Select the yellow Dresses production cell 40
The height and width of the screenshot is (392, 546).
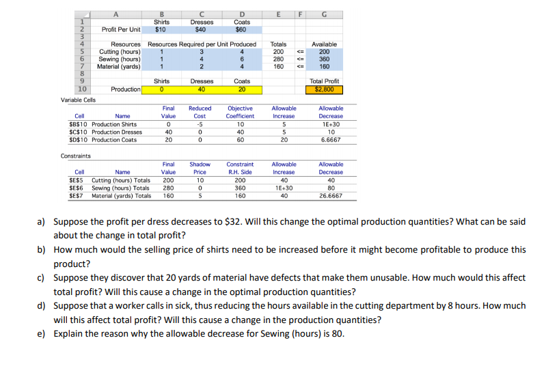point(202,89)
